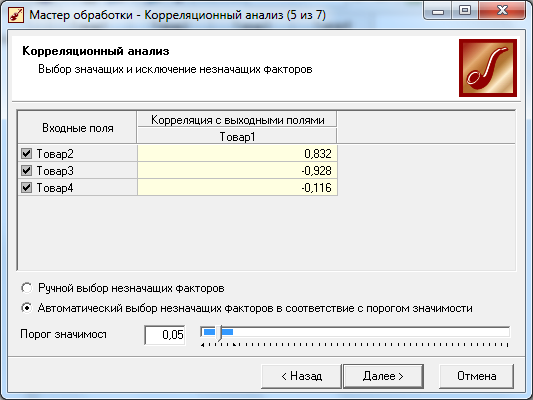533x400 pixels.
Task: Click the Порог значимости value field
Action: [165, 335]
